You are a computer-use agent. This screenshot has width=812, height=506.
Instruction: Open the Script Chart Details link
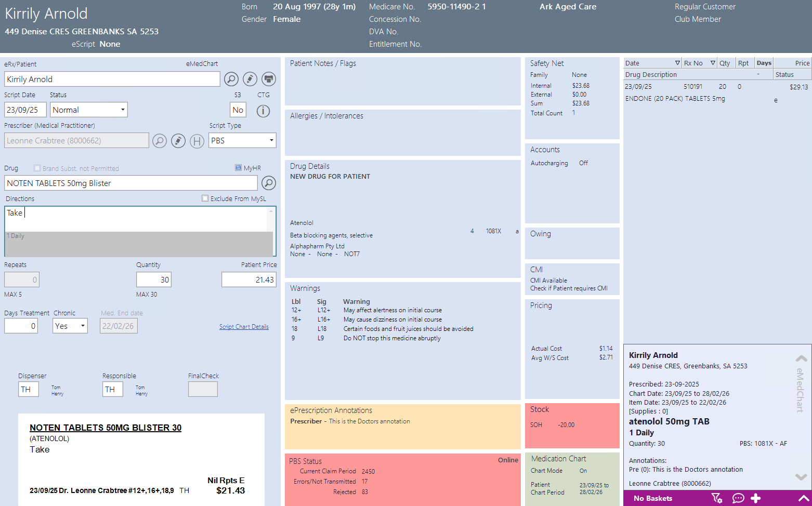coord(244,327)
